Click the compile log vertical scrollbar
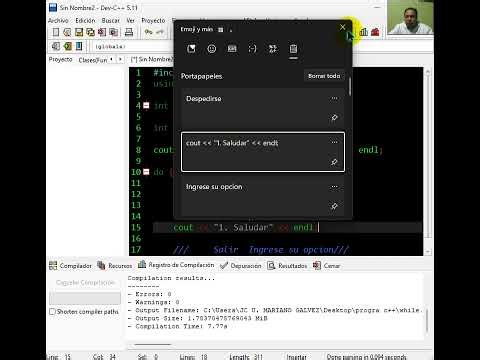Image resolution: width=480 pixels, height=360 pixels. pyautogui.click(x=427, y=320)
